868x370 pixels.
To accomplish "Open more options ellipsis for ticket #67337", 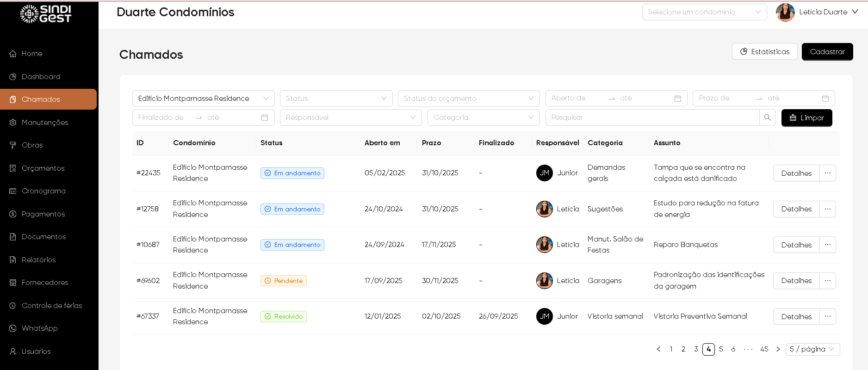I will coord(827,316).
